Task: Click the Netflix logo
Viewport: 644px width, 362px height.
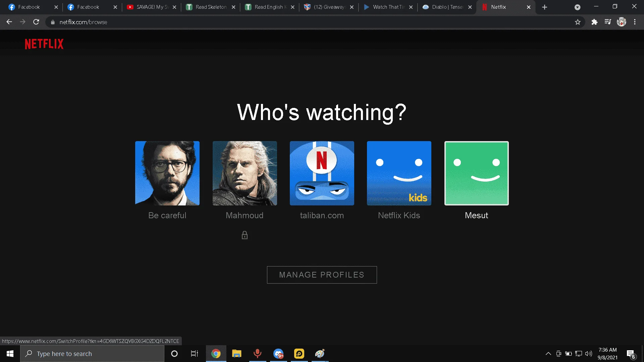Action: coord(44,44)
